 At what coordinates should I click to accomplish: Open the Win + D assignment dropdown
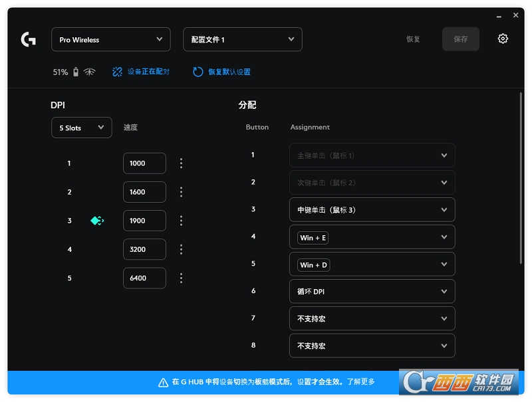[372, 264]
